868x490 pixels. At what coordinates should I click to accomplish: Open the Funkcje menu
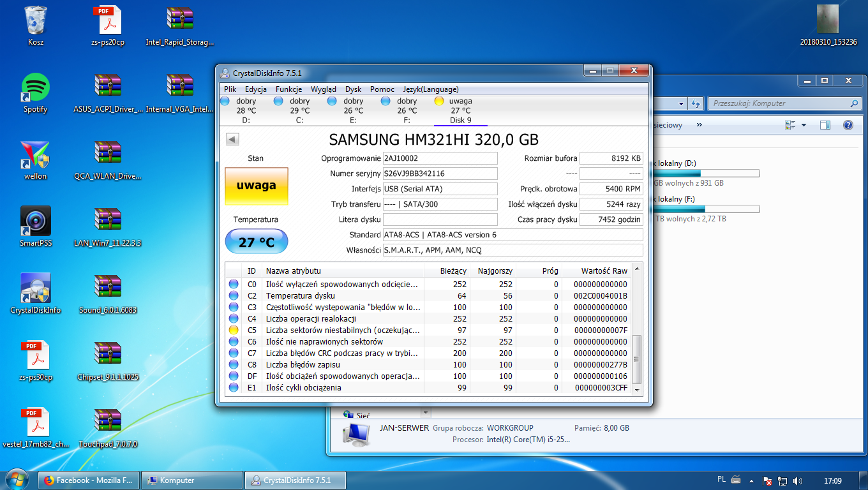(288, 89)
